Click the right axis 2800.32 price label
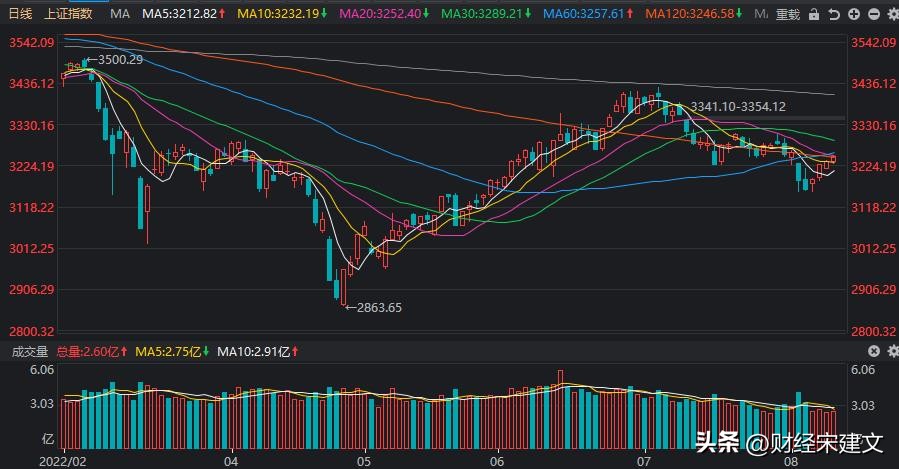899x469 pixels. pyautogui.click(x=873, y=331)
